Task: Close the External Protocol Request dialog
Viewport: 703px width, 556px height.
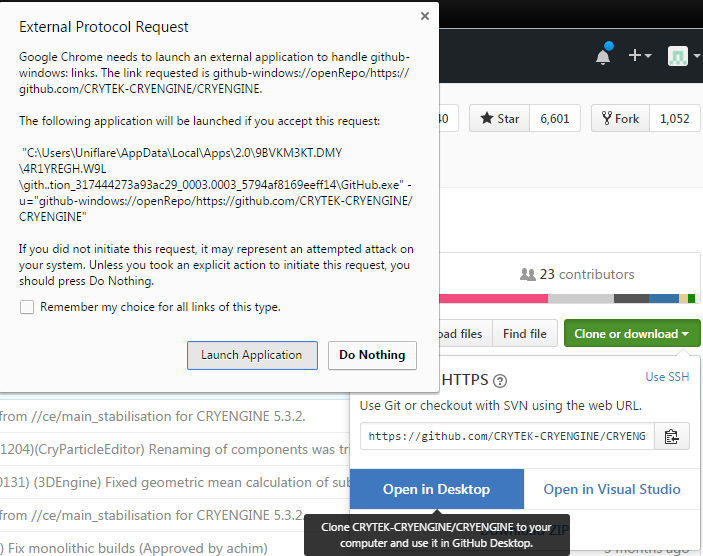Action: click(x=425, y=16)
